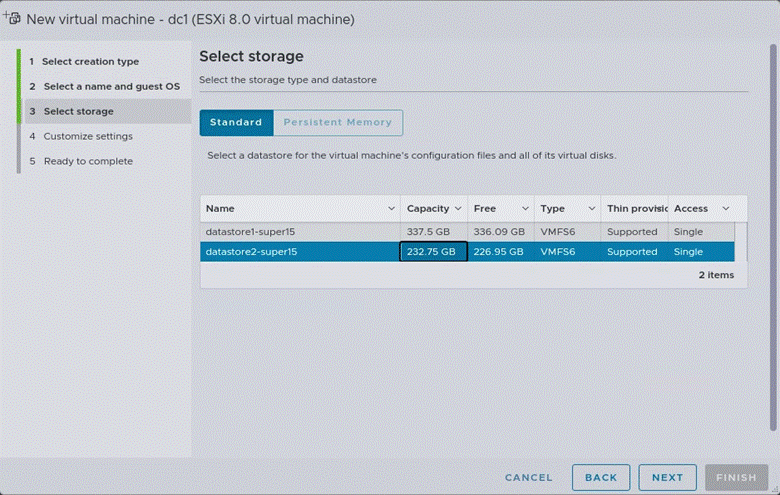Click the CANCEL button

click(x=528, y=478)
